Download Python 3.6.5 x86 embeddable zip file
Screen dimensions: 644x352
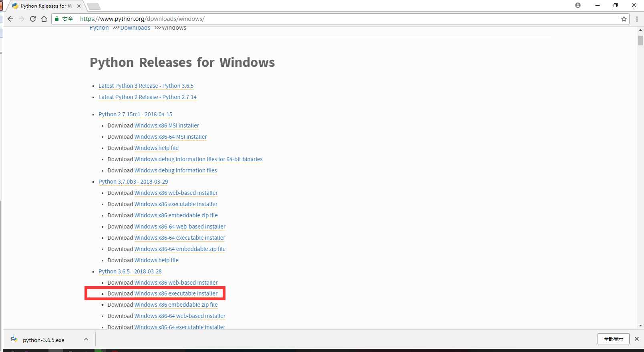click(x=176, y=305)
